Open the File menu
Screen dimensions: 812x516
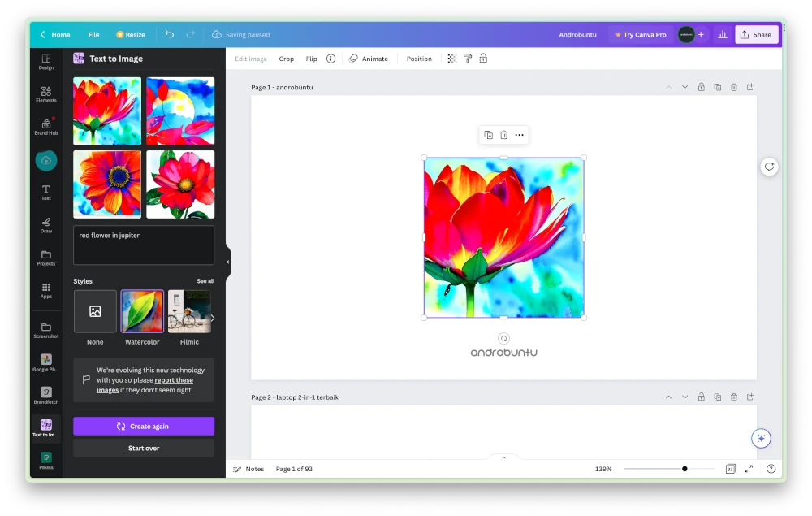pos(93,34)
